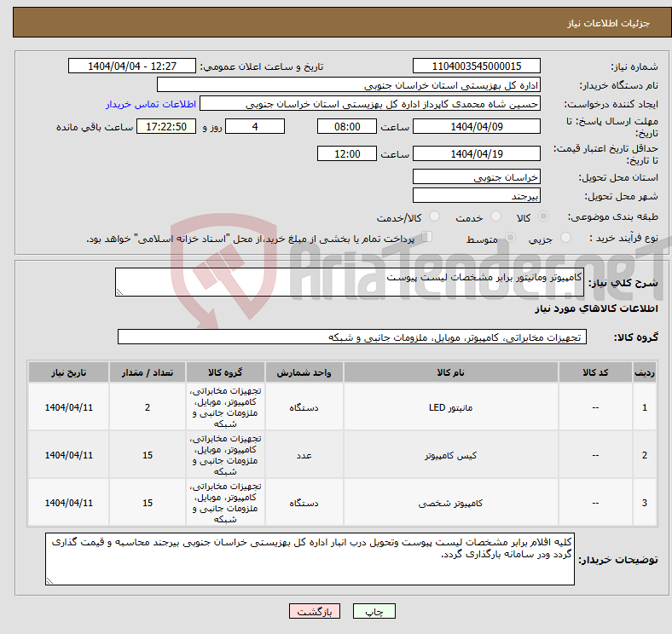
Task: Click the announcement date field 1404/04/04 - 12:27
Action: point(132,66)
